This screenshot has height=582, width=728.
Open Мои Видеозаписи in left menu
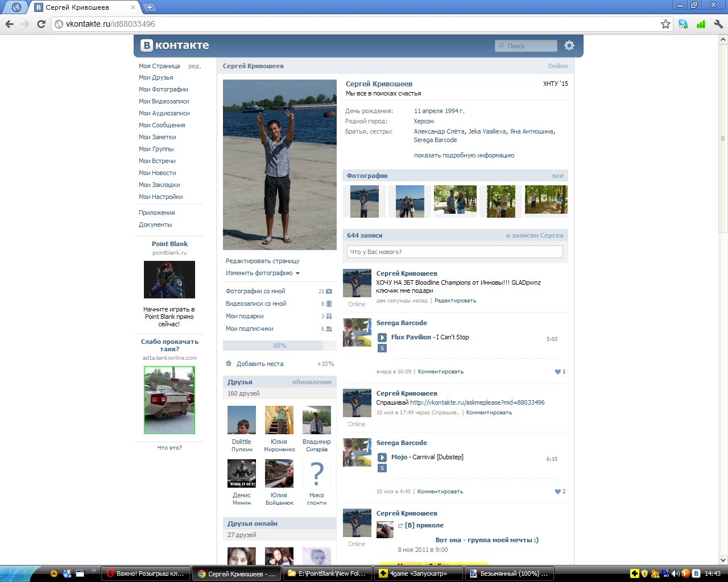164,102
